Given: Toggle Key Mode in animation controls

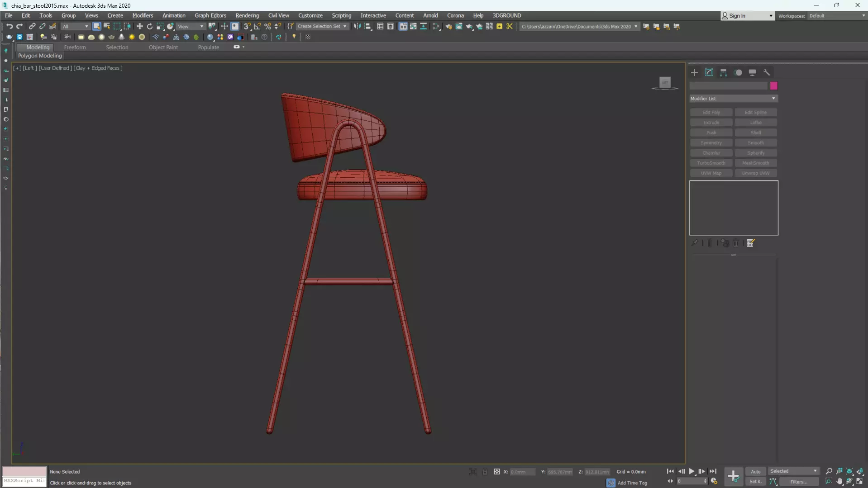Looking at the screenshot, I should click(x=670, y=482).
